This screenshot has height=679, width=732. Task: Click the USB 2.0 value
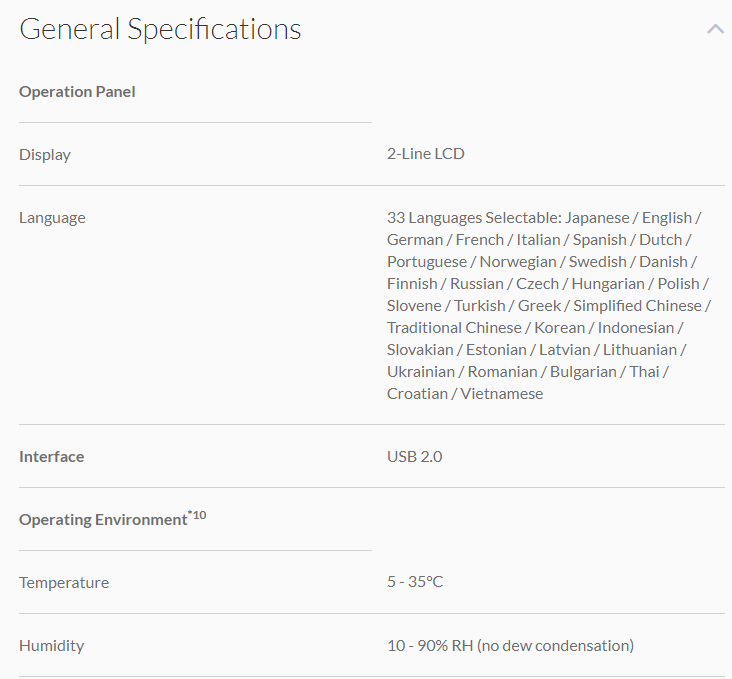[x=415, y=457]
